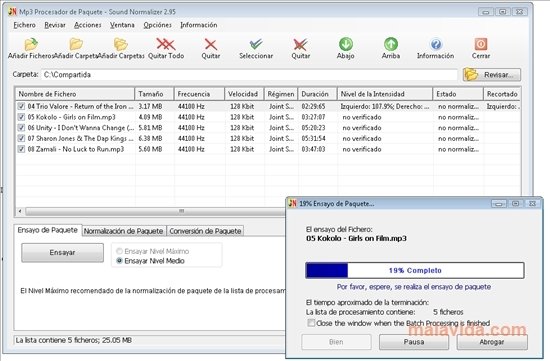Viewport: 550px width, 361px height.
Task: Move file down with Abajo icon
Action: click(x=346, y=44)
